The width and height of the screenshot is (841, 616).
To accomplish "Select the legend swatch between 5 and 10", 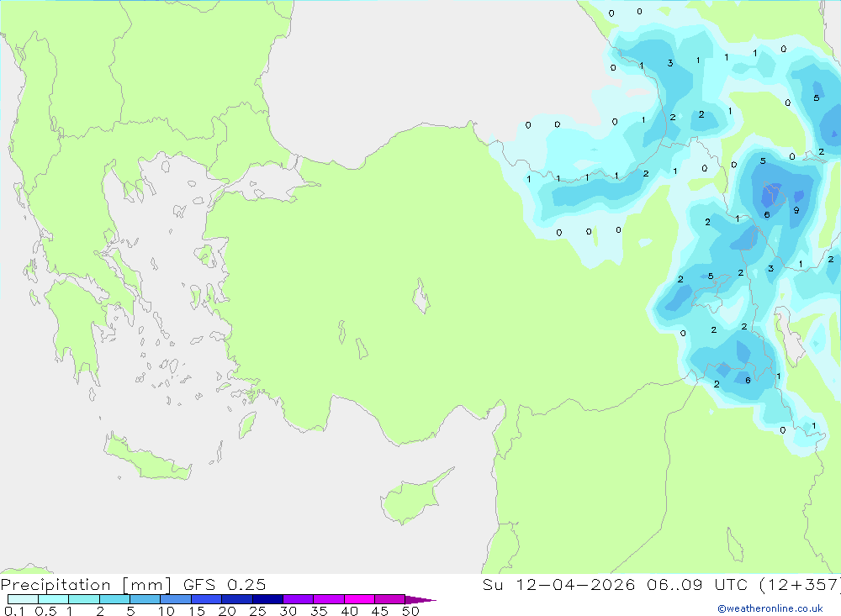I will [145, 599].
